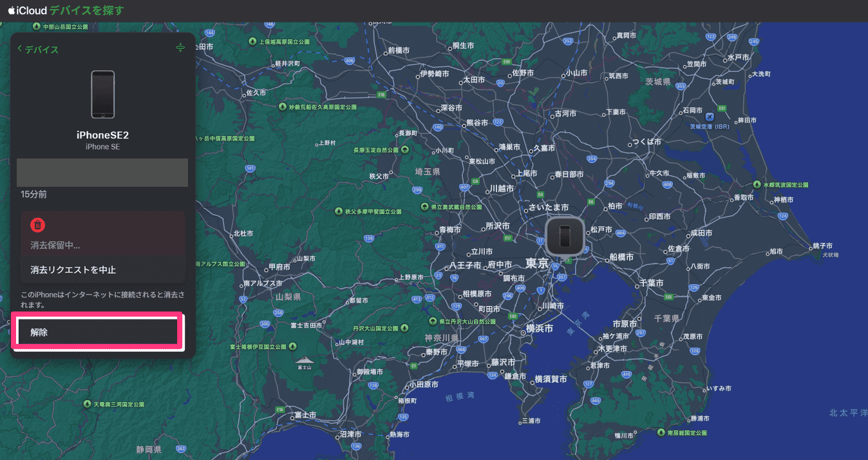Click the 解除 button
The height and width of the screenshot is (460, 868).
point(98,332)
